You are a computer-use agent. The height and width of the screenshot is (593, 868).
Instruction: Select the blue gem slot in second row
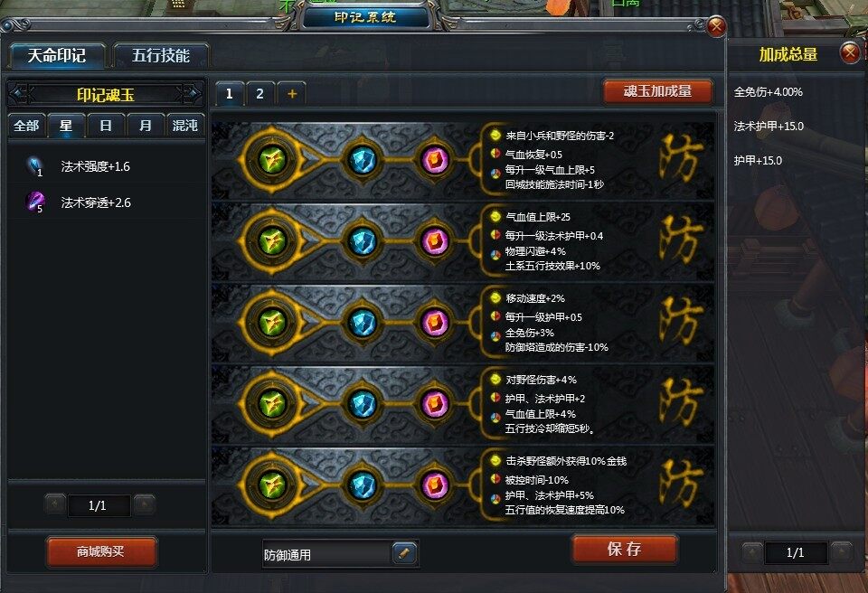tap(363, 241)
